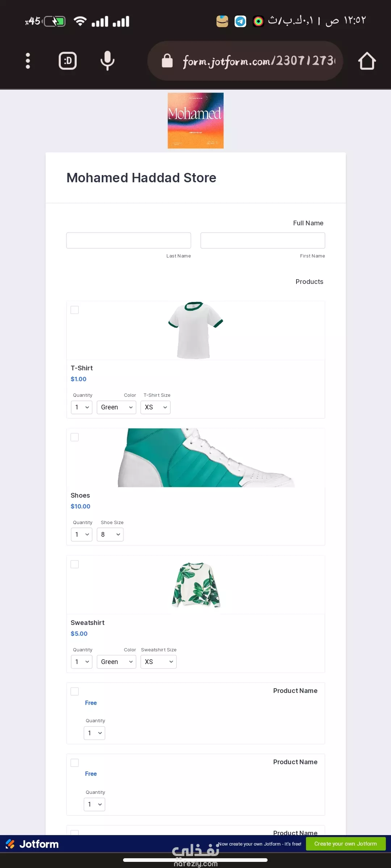The height and width of the screenshot is (868, 391).
Task: Go to the browser home icon
Action: [367, 61]
